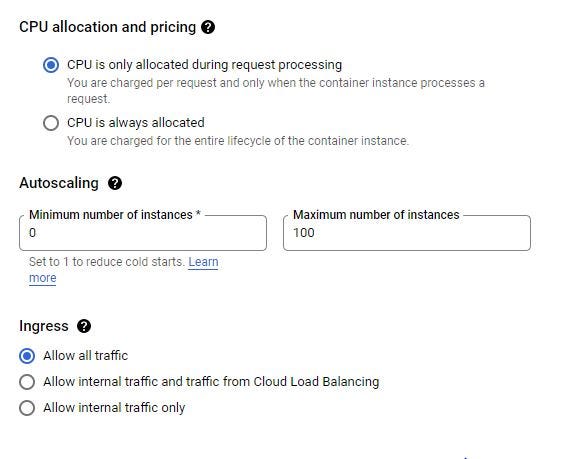This screenshot has width=564, height=459.
Task: Click the Autoscaling section heading
Action: (x=59, y=183)
